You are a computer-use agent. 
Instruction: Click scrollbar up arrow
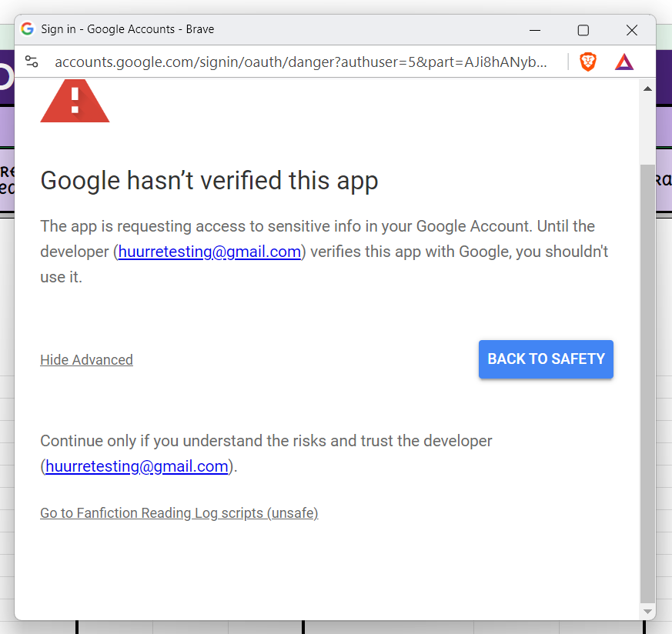click(647, 88)
